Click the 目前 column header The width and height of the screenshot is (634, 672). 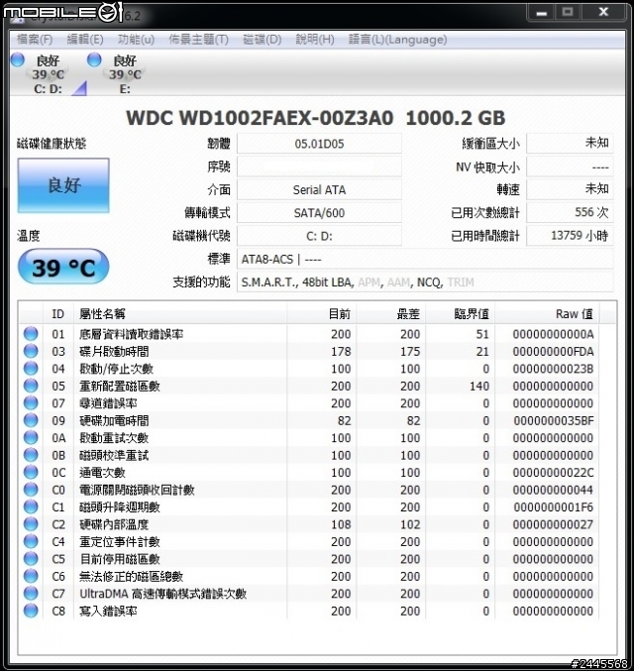coord(321,314)
